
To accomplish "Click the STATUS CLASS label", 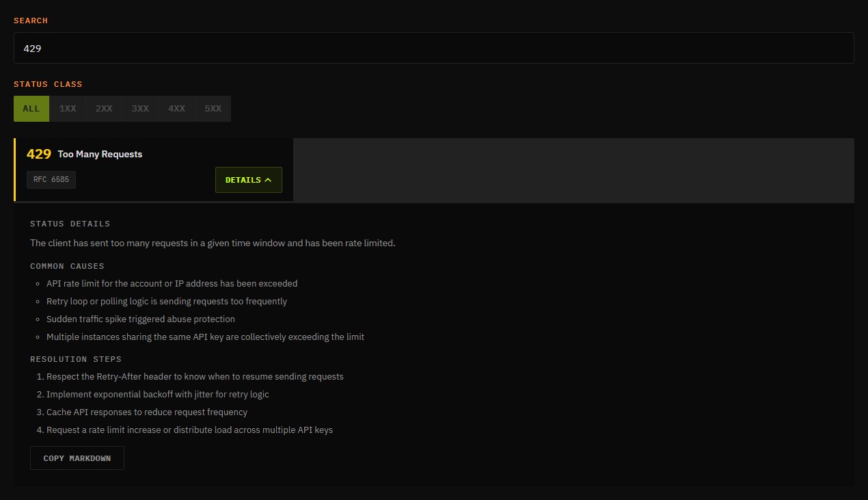I will point(48,84).
